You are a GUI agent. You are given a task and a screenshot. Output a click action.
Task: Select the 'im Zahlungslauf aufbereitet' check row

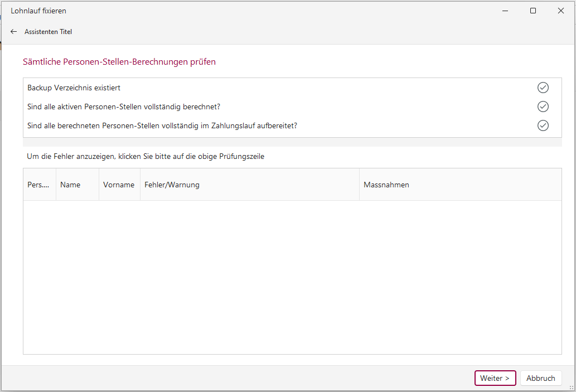(162, 125)
